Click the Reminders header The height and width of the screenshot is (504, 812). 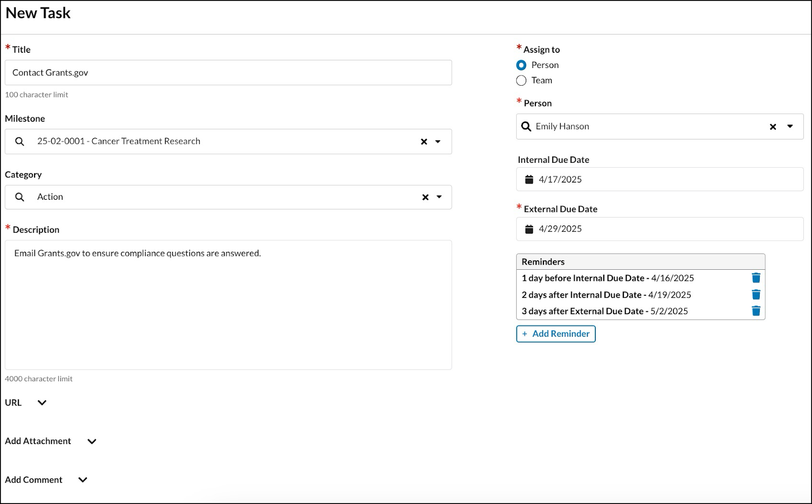click(640, 262)
